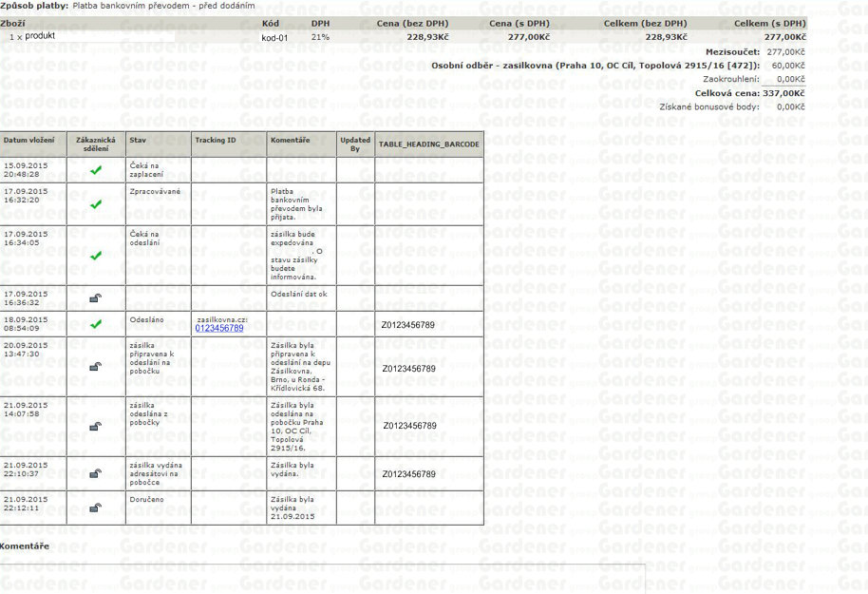Click the produkt item name
The image size is (868, 594).
pos(40,36)
